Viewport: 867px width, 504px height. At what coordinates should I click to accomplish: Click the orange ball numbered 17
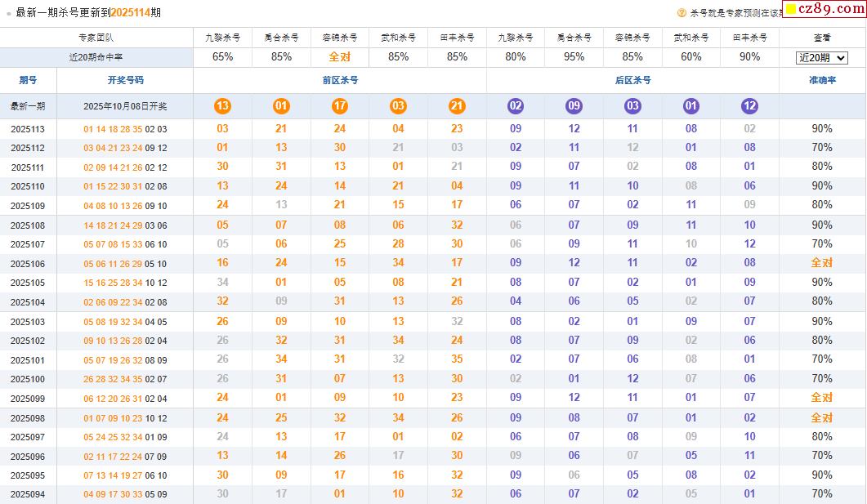click(340, 106)
